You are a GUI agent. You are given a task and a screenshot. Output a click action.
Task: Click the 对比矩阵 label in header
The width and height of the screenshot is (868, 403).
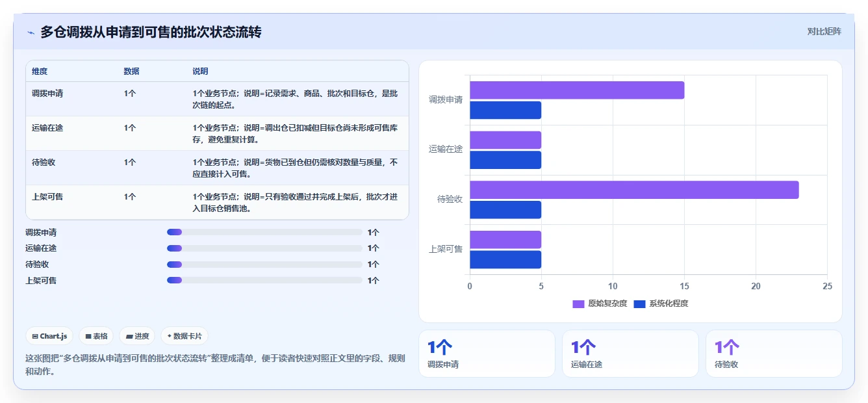(824, 32)
